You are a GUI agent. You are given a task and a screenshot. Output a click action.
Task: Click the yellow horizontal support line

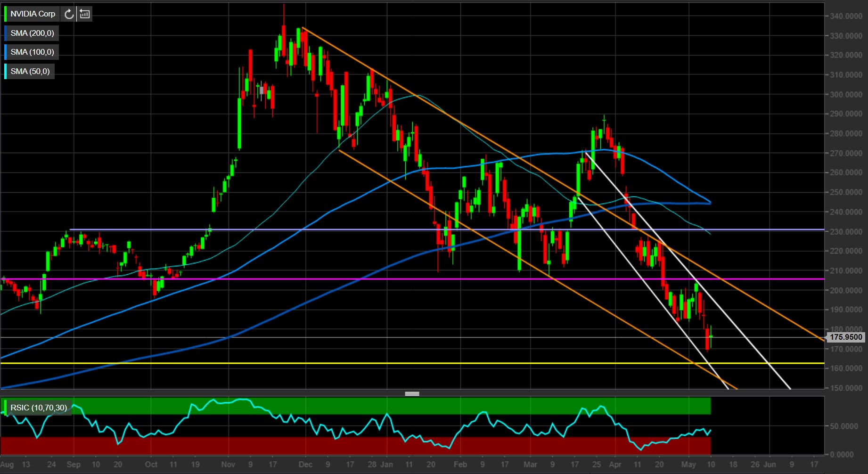click(412, 363)
